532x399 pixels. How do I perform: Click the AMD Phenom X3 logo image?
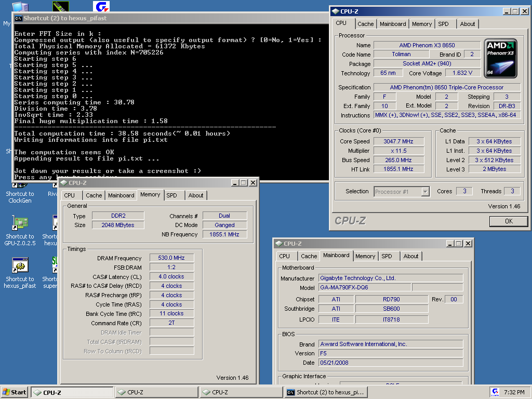500,58
